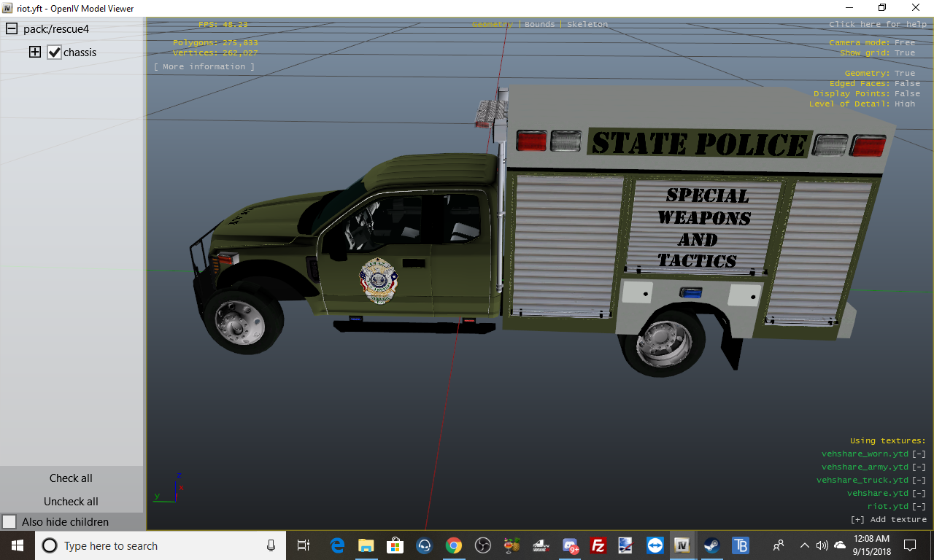Select the chassis tree item label

coord(80,52)
